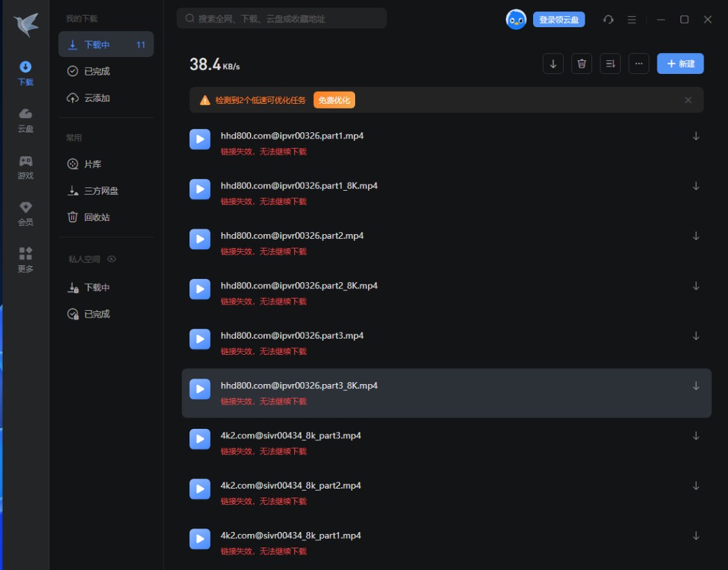The width and height of the screenshot is (728, 570).
Task: Play sivr00434_8k_part3.mp4 via its play icon
Action: click(200, 439)
